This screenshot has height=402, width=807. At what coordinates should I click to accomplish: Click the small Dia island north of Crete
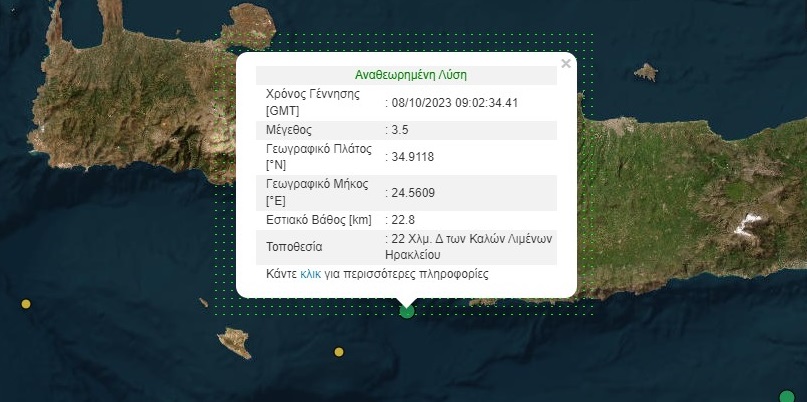tap(646, 73)
